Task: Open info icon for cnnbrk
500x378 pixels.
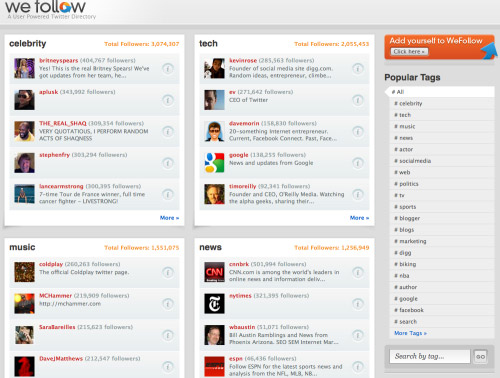Action: [358, 273]
